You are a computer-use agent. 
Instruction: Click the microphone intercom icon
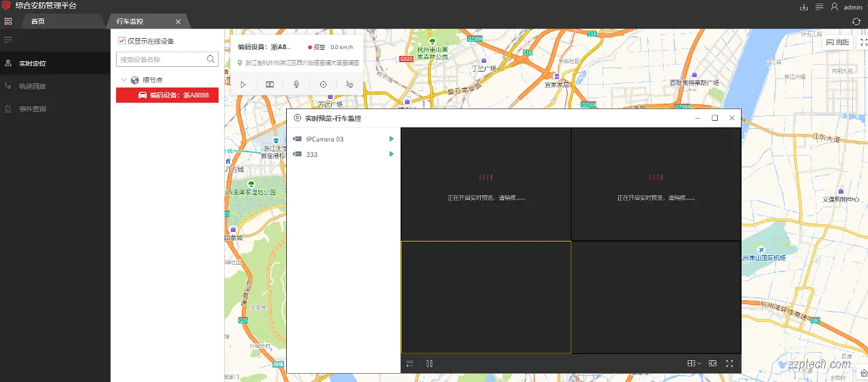click(x=296, y=85)
